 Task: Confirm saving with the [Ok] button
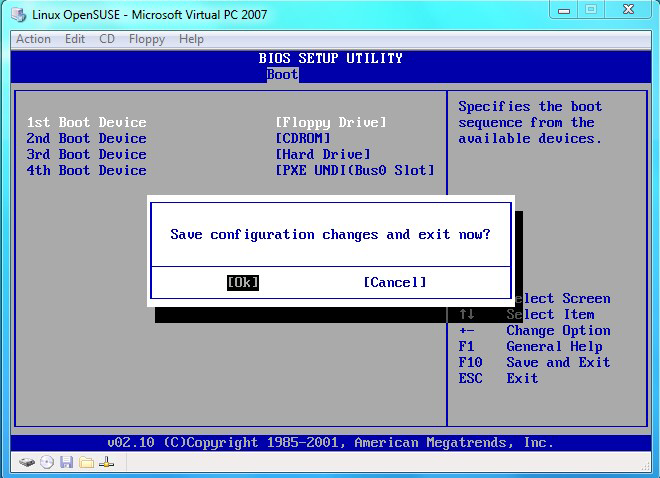[243, 282]
